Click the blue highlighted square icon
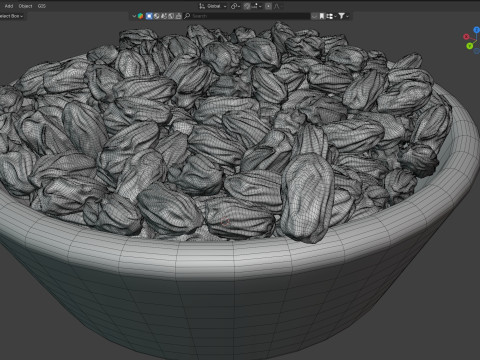Viewport: 480px width, 360px height. (149, 16)
